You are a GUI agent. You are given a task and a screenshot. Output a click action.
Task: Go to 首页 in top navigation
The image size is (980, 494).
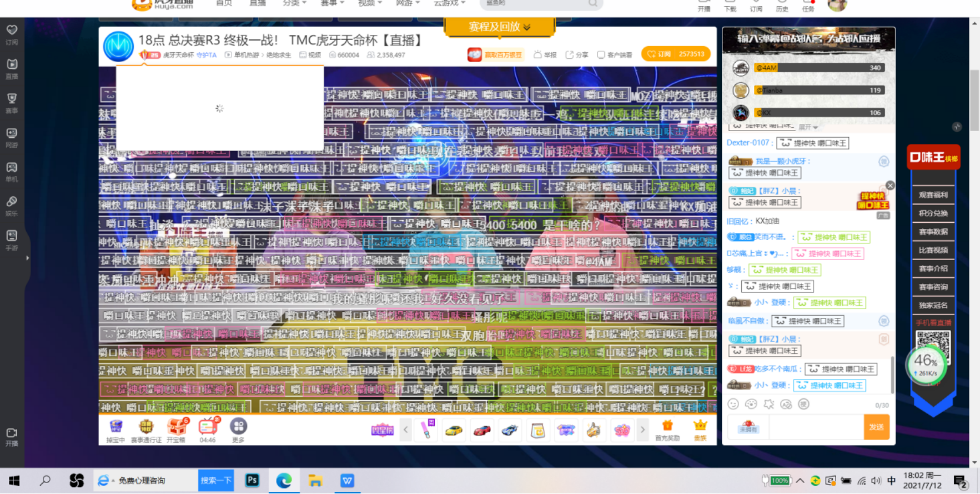tap(224, 3)
